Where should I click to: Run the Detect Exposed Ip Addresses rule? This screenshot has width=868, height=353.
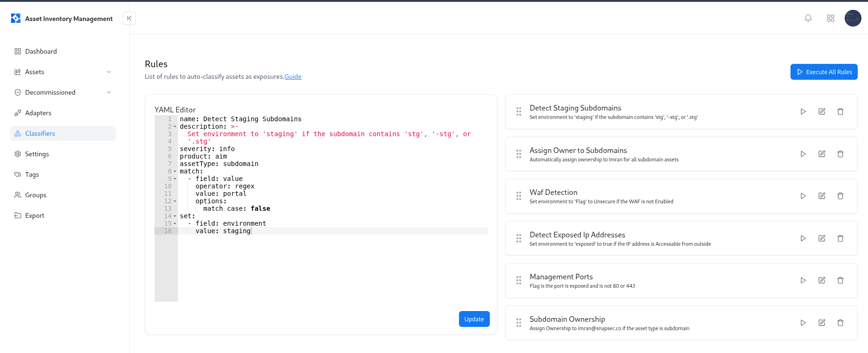click(x=803, y=238)
